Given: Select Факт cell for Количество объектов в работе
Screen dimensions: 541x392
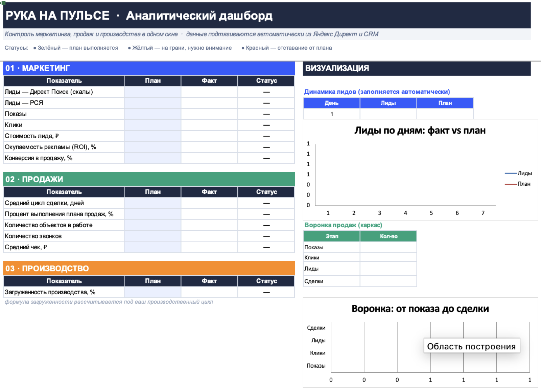Looking at the screenshot, I should click(x=209, y=225).
